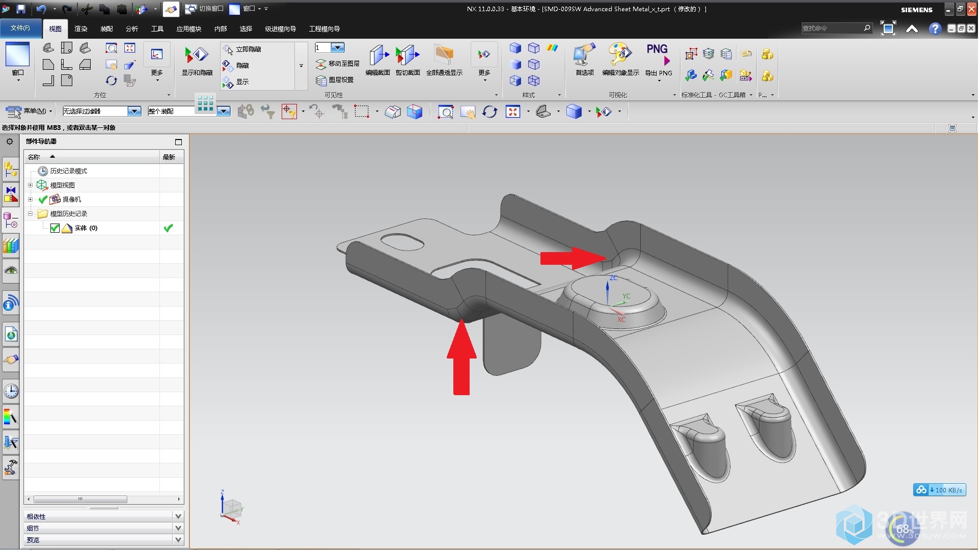Image resolution: width=980 pixels, height=552 pixels.
Task: Collapse 模型历史记录 tree node
Action: tap(30, 214)
